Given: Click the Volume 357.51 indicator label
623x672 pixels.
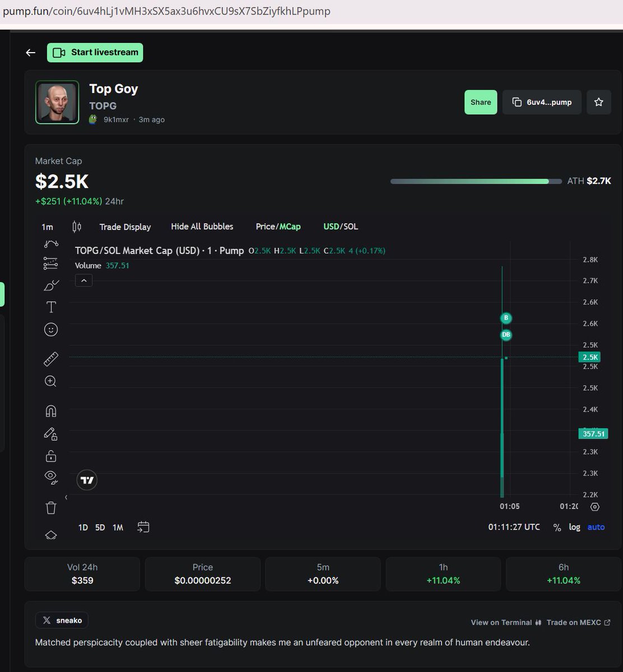Looking at the screenshot, I should [102, 265].
